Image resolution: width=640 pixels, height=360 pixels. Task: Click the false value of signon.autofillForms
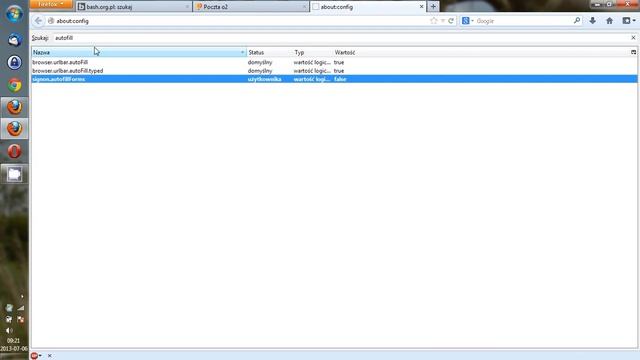coord(340,79)
